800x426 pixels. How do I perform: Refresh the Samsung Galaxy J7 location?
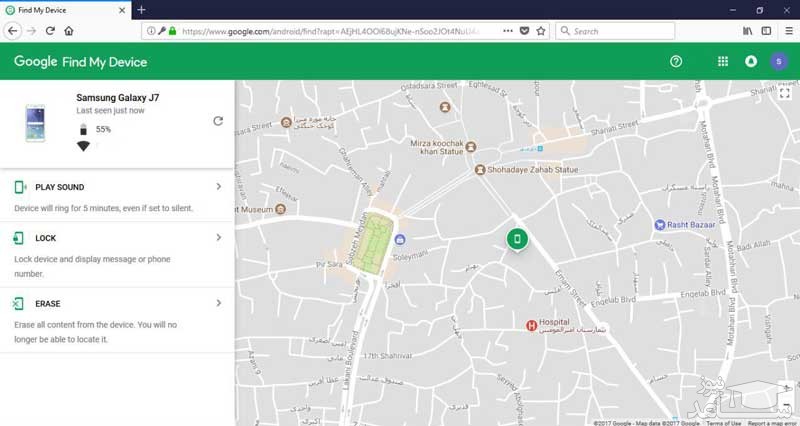218,121
